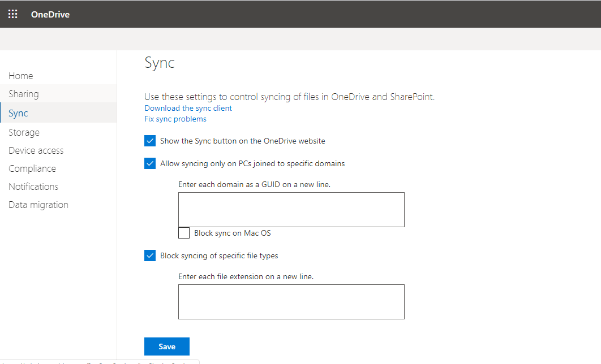Click the 'Use these settings to control syncing' description
This screenshot has width=601, height=364.
(289, 97)
